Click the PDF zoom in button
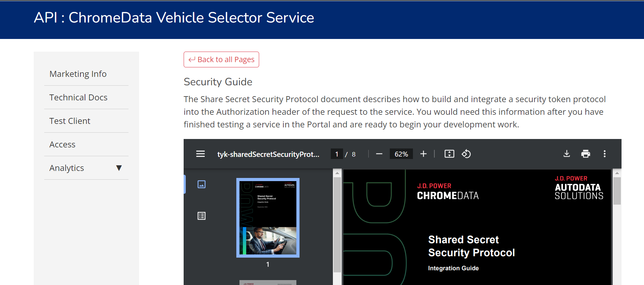Image resolution: width=644 pixels, height=285 pixels. tap(423, 154)
